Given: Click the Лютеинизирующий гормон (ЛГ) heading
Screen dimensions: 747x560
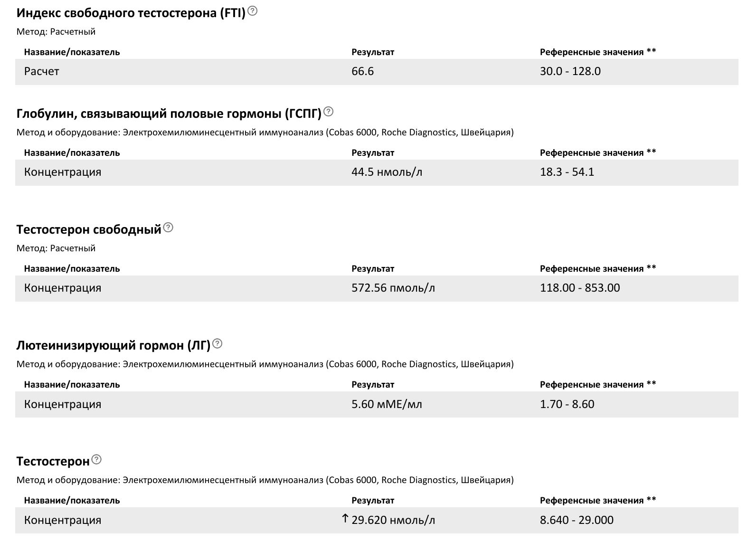Looking at the screenshot, I should (113, 345).
